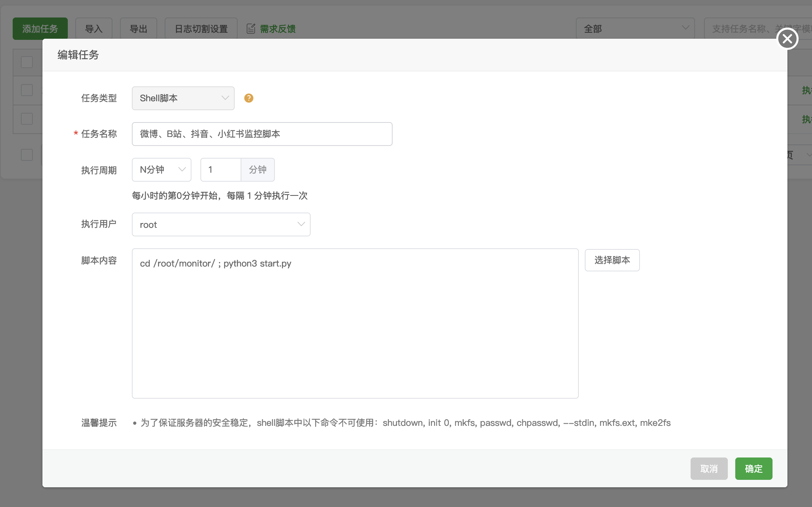Open the root execution user dropdown
The image size is (812, 507).
pyautogui.click(x=221, y=224)
